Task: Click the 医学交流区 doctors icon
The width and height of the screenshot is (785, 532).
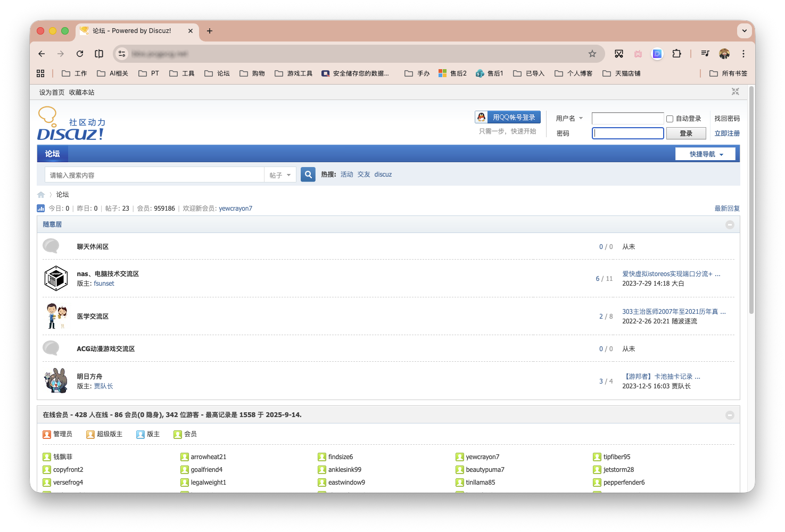Action: [56, 316]
